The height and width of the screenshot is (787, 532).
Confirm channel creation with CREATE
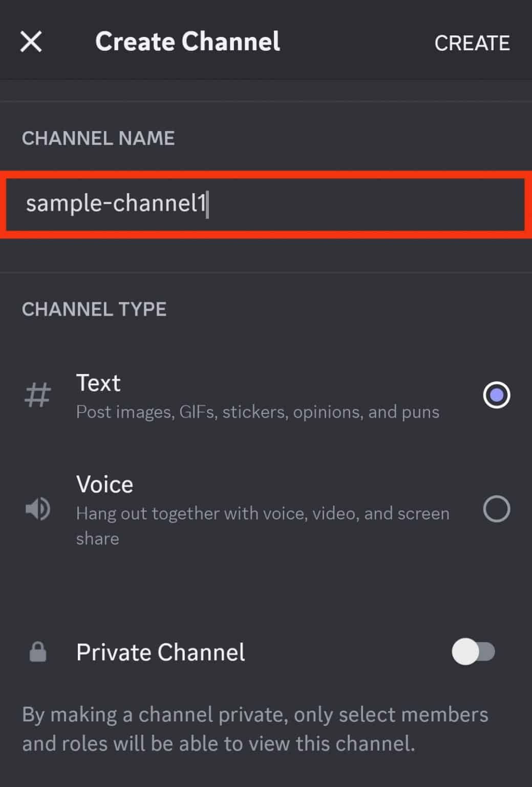point(473,43)
